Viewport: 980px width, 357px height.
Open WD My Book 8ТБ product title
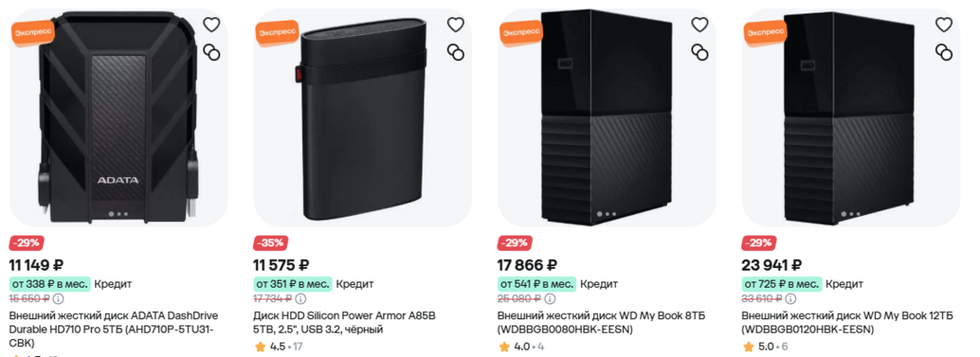[601, 322]
